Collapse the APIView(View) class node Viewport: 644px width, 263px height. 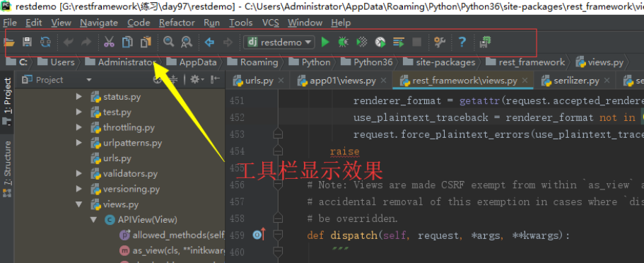[x=93, y=220]
